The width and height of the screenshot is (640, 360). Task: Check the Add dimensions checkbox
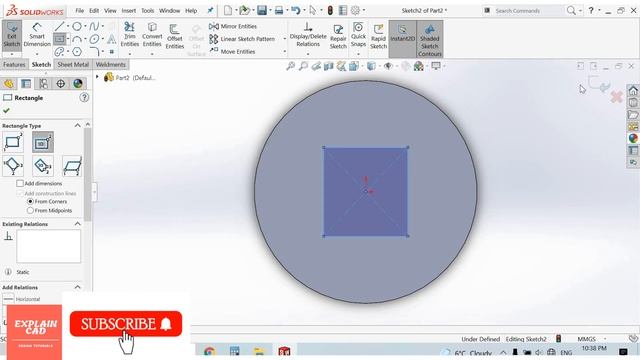(x=20, y=183)
